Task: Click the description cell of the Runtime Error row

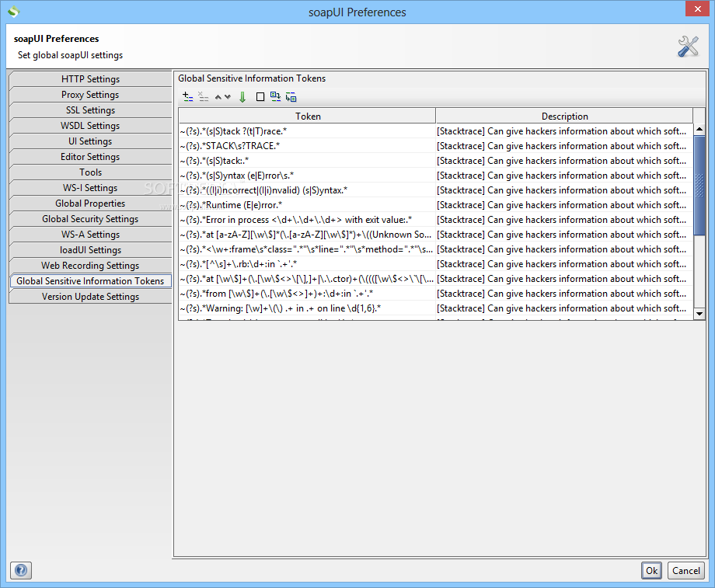Action: pyautogui.click(x=564, y=204)
